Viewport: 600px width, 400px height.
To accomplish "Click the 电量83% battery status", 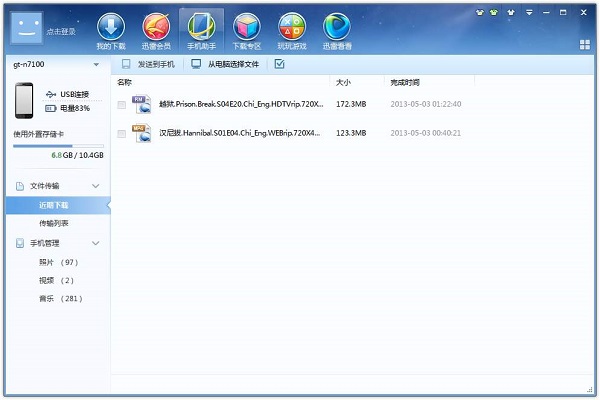I will 67,108.
